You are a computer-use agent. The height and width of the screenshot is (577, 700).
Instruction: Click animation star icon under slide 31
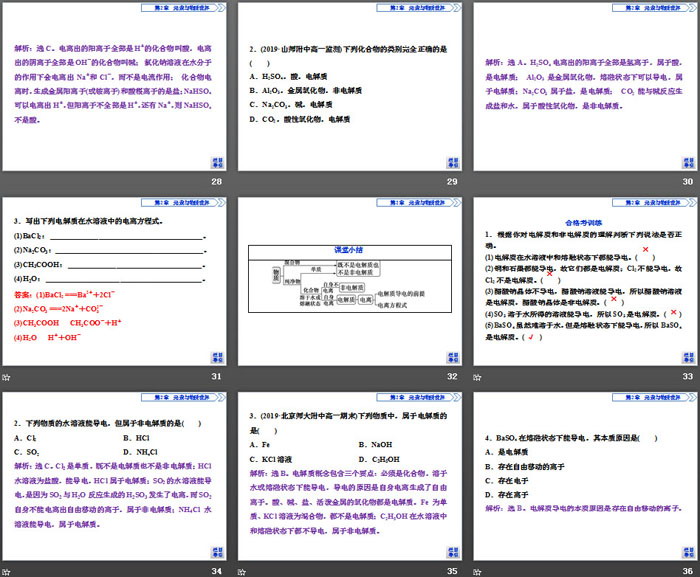[x=6, y=377]
